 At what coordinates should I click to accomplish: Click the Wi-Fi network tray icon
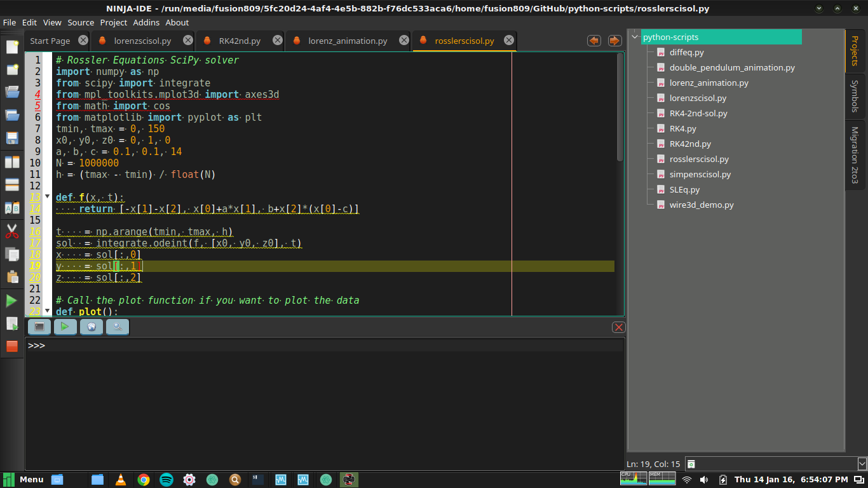[x=686, y=480]
